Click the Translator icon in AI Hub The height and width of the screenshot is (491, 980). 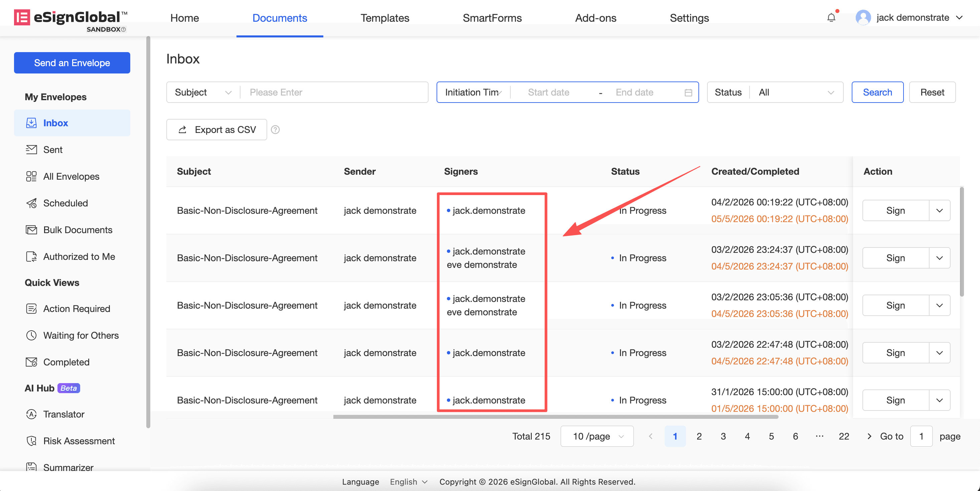(31, 414)
